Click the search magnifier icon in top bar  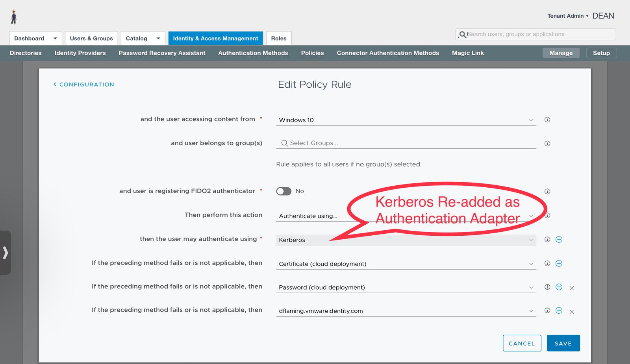click(463, 35)
